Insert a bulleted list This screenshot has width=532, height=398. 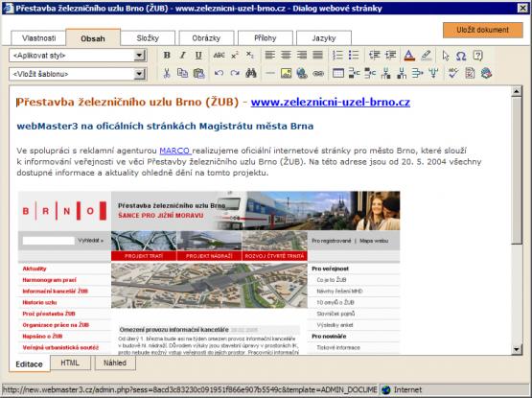354,55
